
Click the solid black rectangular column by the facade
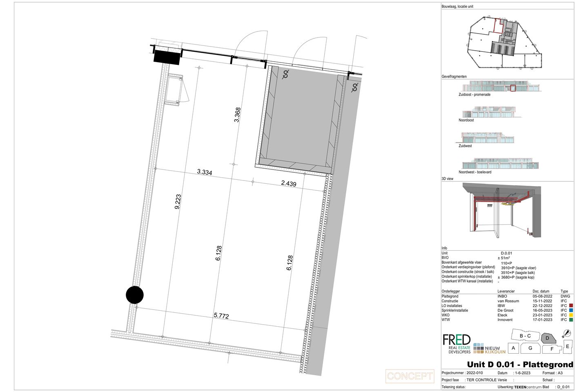click(x=167, y=56)
